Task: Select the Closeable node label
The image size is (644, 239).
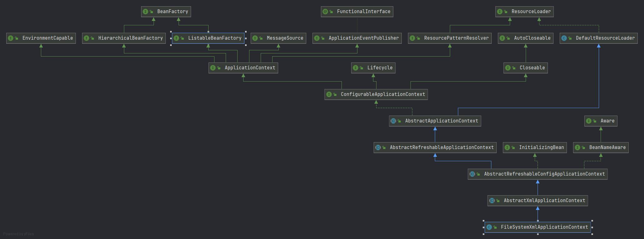Action: [x=532, y=68]
